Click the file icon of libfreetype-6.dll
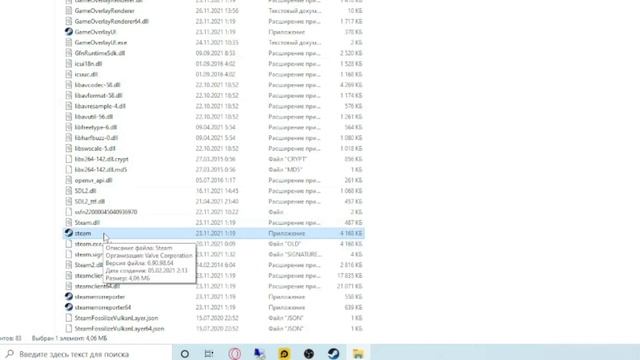Screen dimensions: 640x360 69,127
